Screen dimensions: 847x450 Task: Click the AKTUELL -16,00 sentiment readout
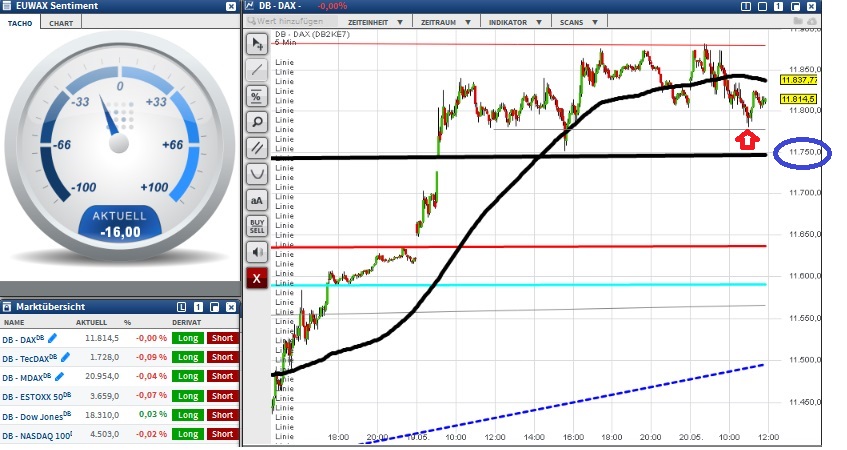[x=120, y=224]
